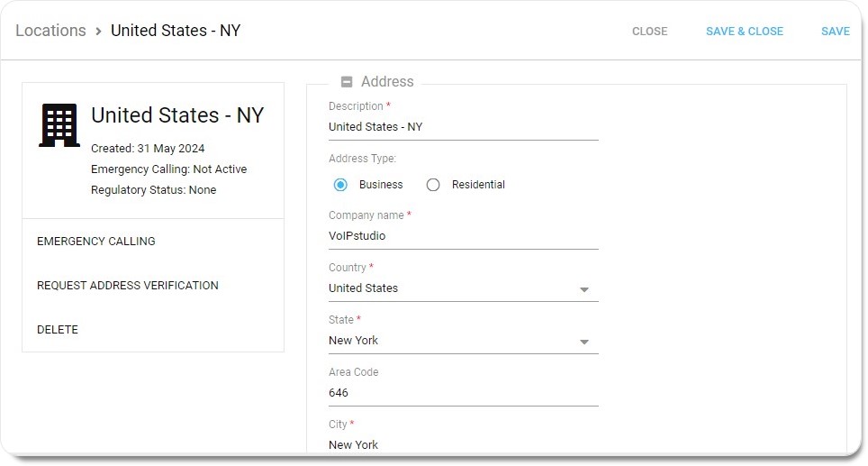Viewport: 868px width, 466px height.
Task: Click the Area Code field
Action: pyautogui.click(x=463, y=393)
